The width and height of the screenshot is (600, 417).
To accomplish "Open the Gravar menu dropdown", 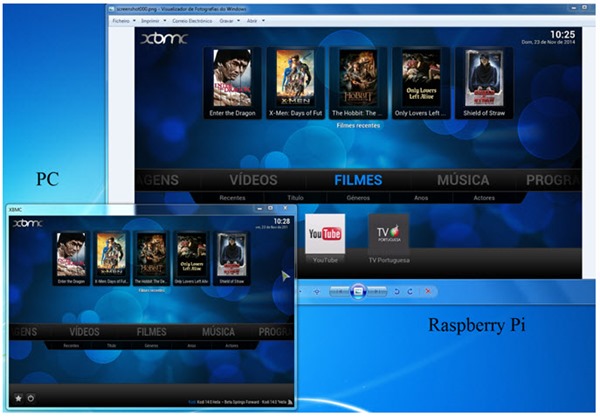I will (230, 21).
